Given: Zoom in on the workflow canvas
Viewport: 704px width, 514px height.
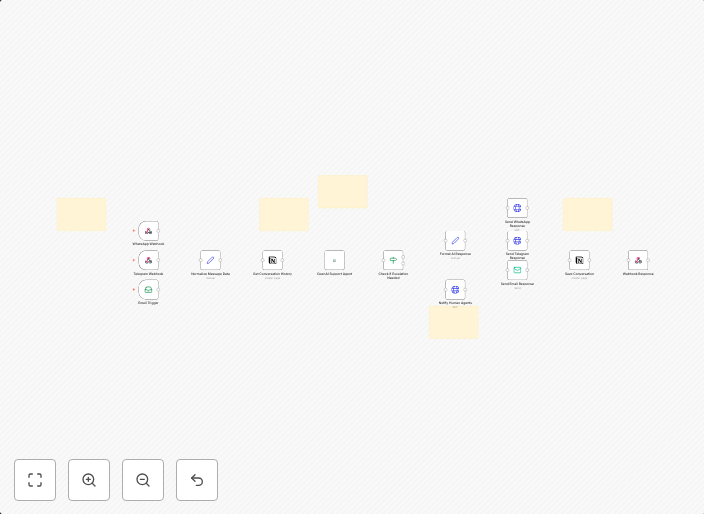Looking at the screenshot, I should click(89, 480).
